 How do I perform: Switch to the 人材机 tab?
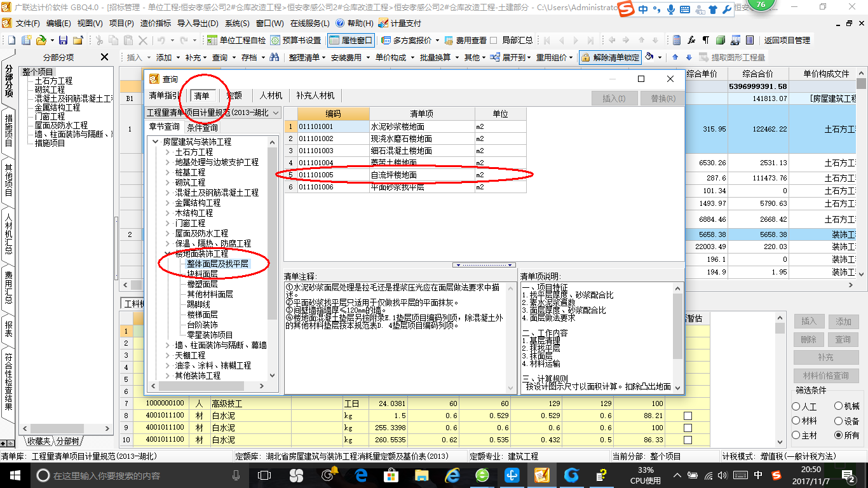[271, 96]
